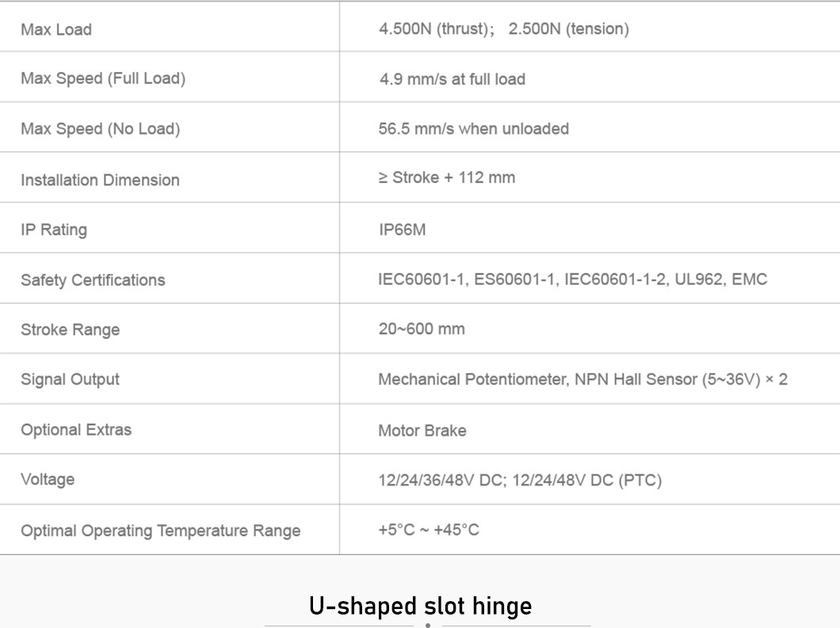This screenshot has width=840, height=628.
Task: Click the Max Speed (No Load) label
Action: [x=100, y=129]
